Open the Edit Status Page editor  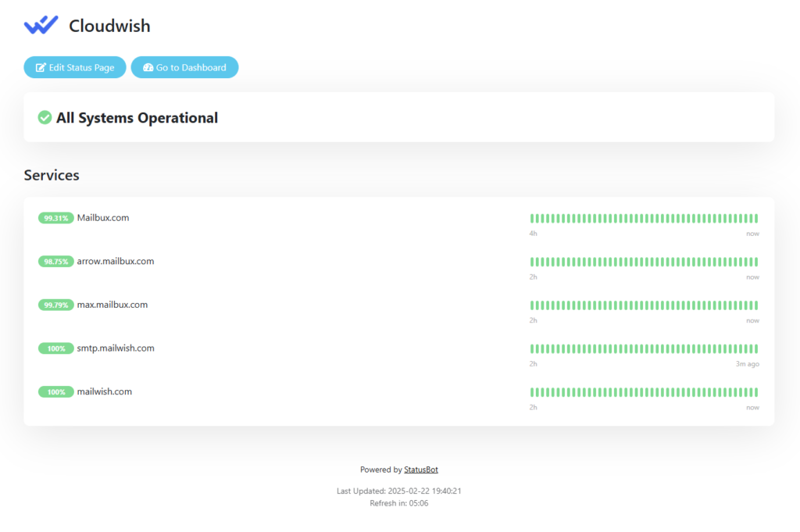[74, 67]
